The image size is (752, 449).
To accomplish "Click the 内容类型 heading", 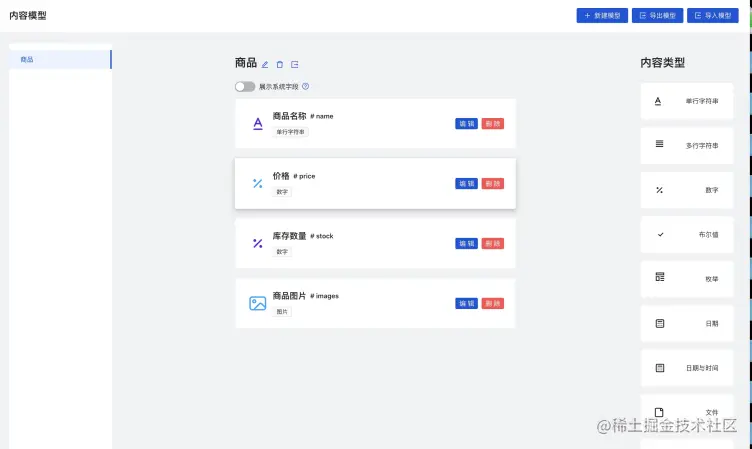I will pyautogui.click(x=662, y=62).
